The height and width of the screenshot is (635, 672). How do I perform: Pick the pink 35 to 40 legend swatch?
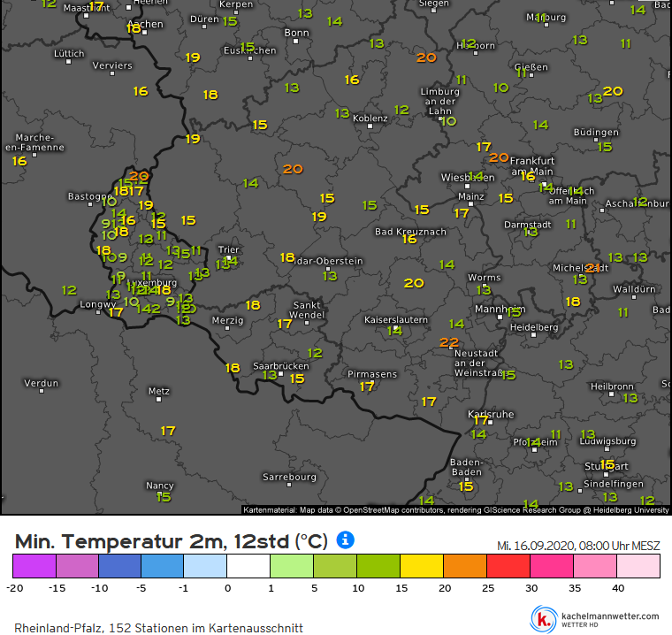pos(595,566)
